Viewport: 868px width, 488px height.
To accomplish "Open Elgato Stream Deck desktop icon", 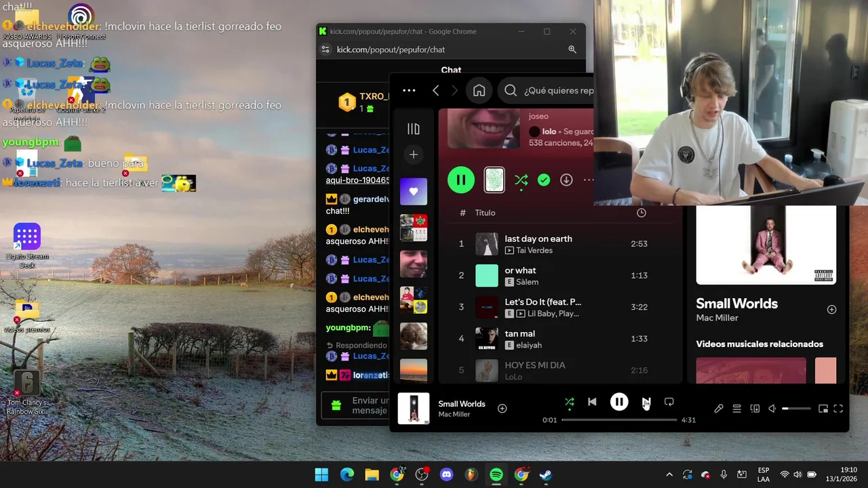I will (x=26, y=246).
